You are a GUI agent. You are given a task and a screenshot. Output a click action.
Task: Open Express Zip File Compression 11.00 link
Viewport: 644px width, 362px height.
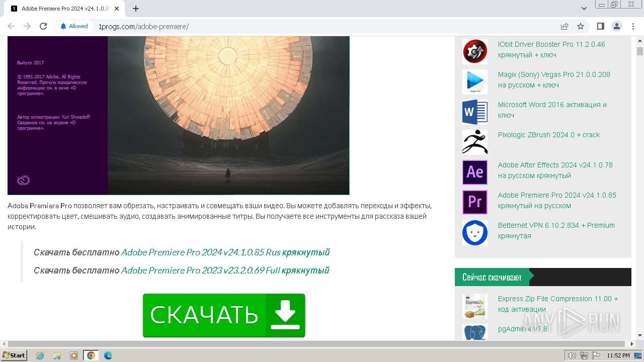tap(558, 304)
